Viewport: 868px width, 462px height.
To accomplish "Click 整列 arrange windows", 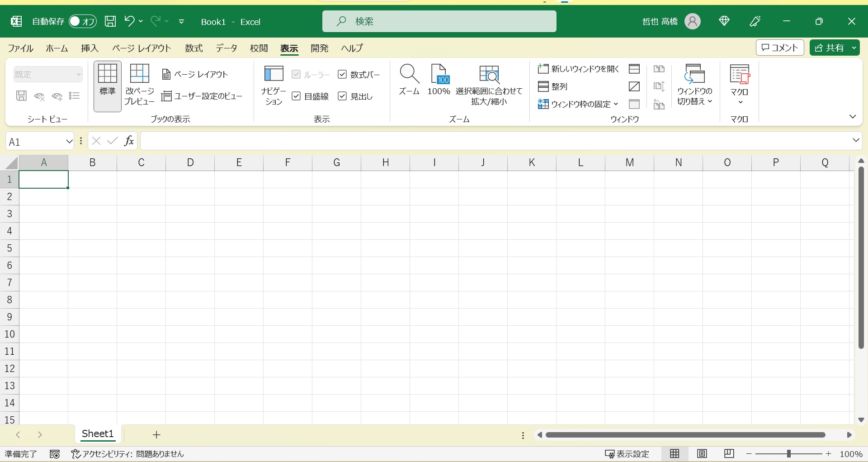I will tap(552, 86).
